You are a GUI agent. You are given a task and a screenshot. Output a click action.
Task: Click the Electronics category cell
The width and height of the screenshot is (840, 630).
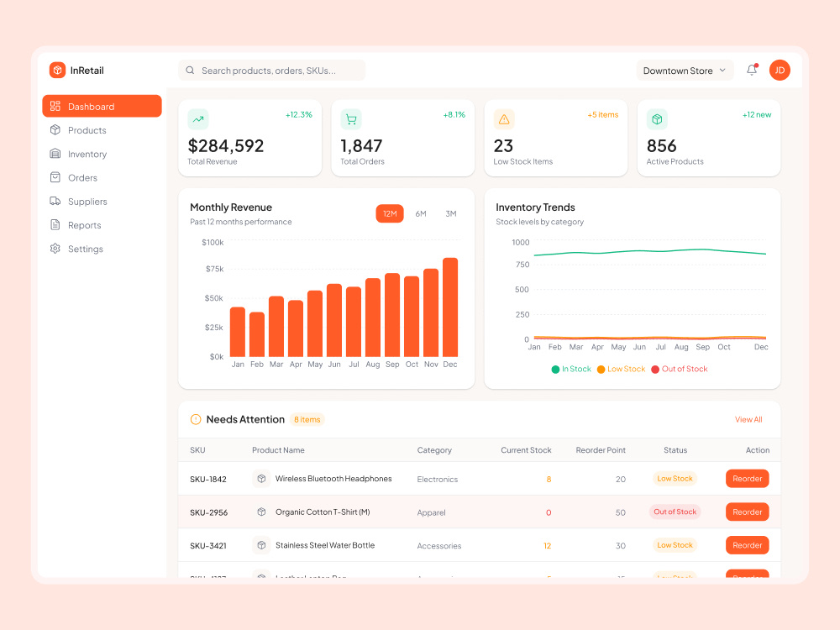pos(437,479)
